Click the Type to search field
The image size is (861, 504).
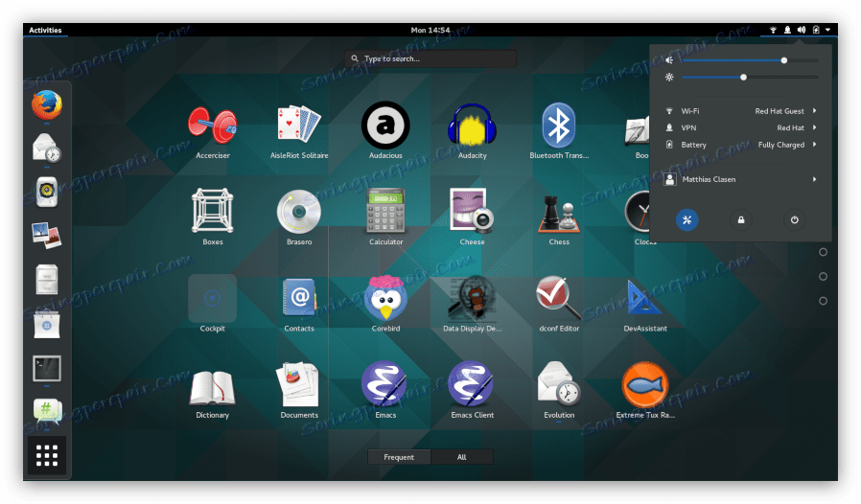pos(430,58)
